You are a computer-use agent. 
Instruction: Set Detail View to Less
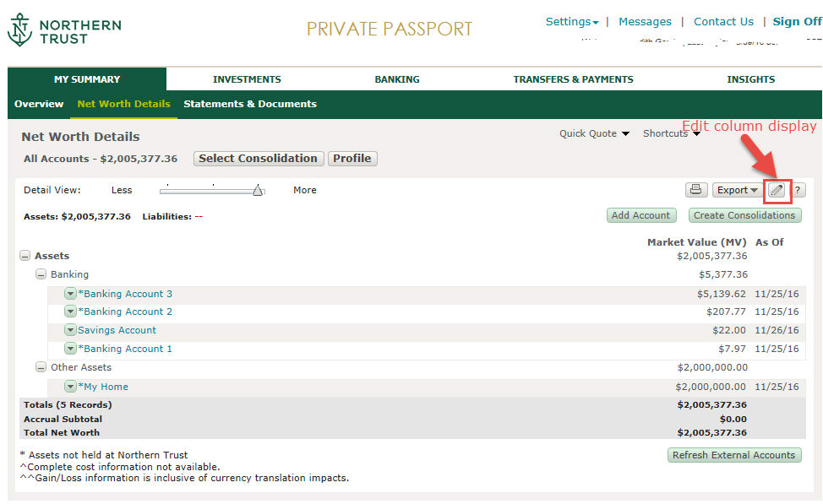pyautogui.click(x=121, y=190)
